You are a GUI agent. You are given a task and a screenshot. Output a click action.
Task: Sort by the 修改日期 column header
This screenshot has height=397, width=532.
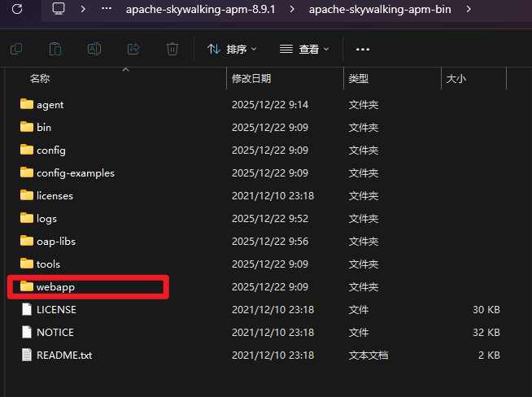click(x=251, y=79)
